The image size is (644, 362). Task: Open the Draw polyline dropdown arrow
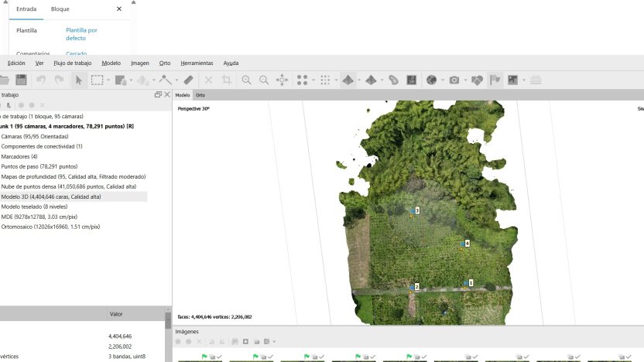tap(176, 80)
